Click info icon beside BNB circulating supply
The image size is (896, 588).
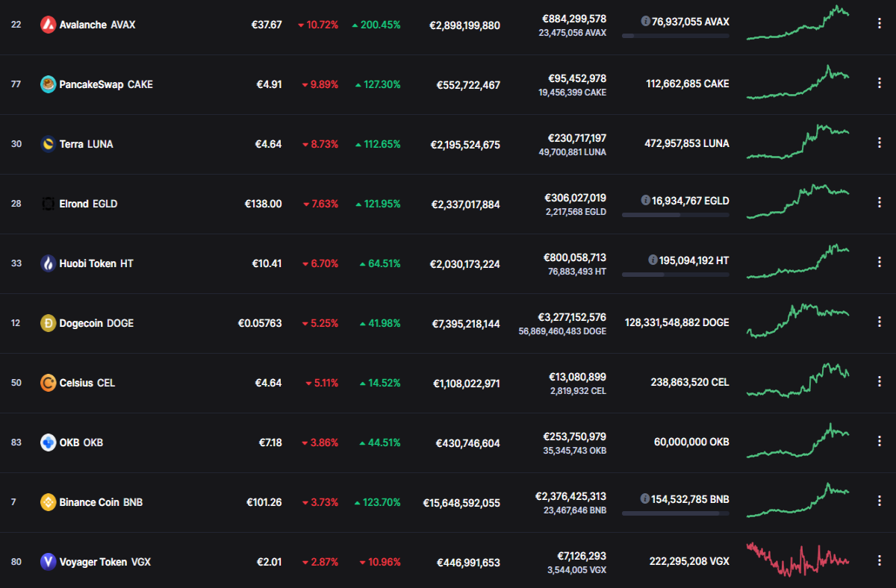pos(645,498)
